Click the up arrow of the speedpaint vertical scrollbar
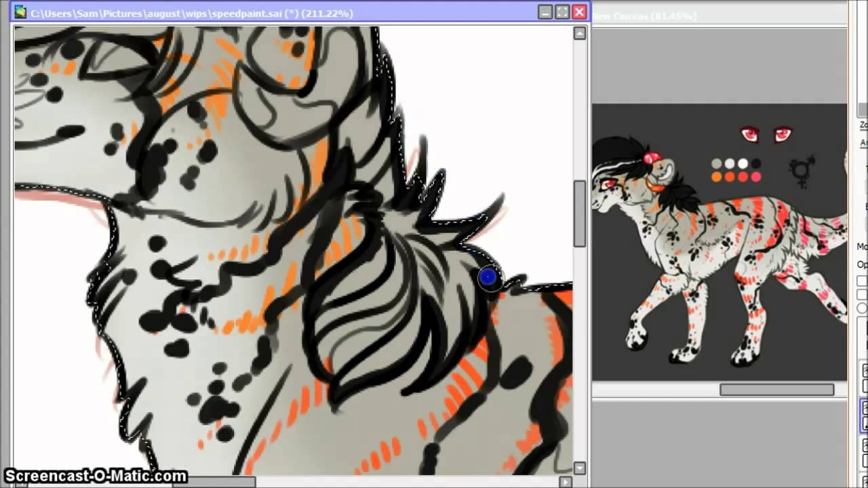 coord(580,33)
